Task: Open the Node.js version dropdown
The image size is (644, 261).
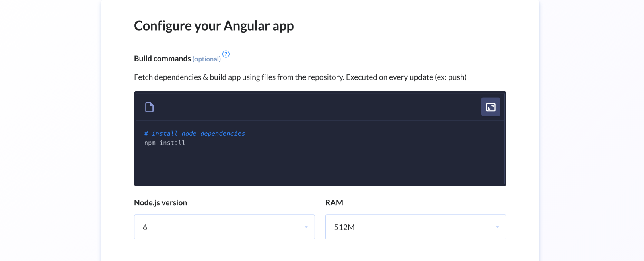Action: point(224,227)
